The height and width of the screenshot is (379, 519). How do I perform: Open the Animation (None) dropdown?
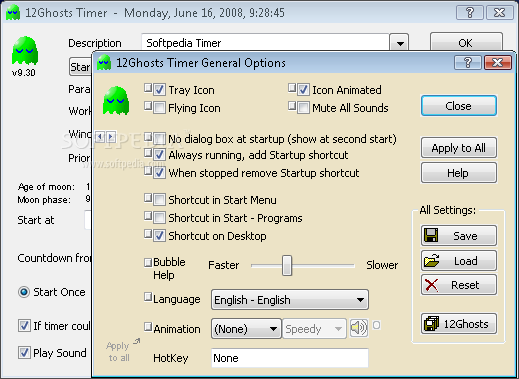pyautogui.click(x=246, y=329)
